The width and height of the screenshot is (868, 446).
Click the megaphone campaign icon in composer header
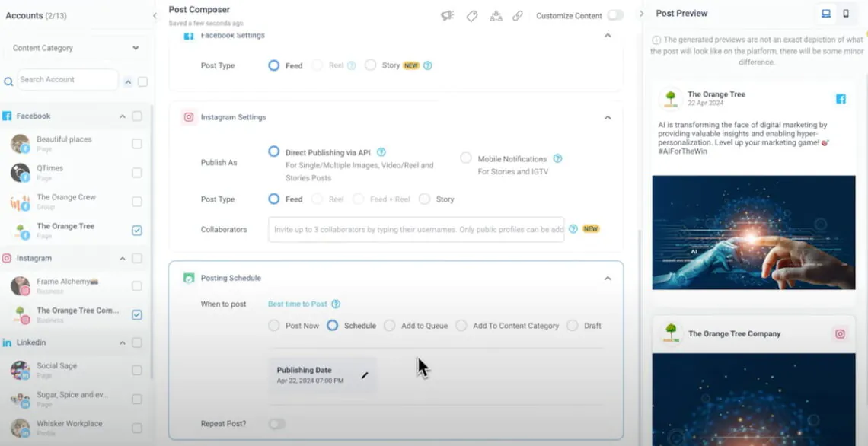point(447,16)
